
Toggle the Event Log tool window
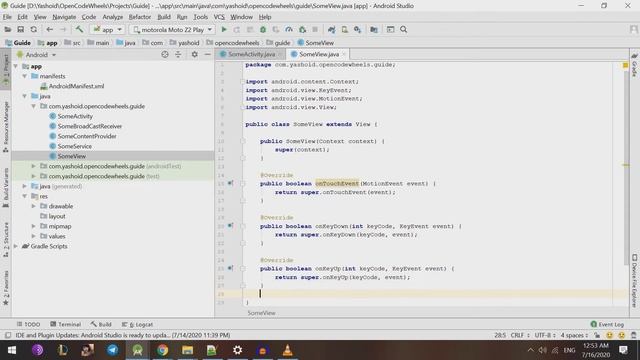pyautogui.click(x=607, y=324)
